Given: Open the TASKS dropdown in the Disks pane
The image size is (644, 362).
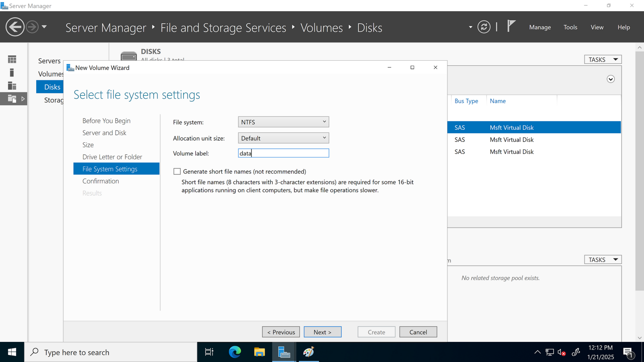Looking at the screenshot, I should point(602,59).
